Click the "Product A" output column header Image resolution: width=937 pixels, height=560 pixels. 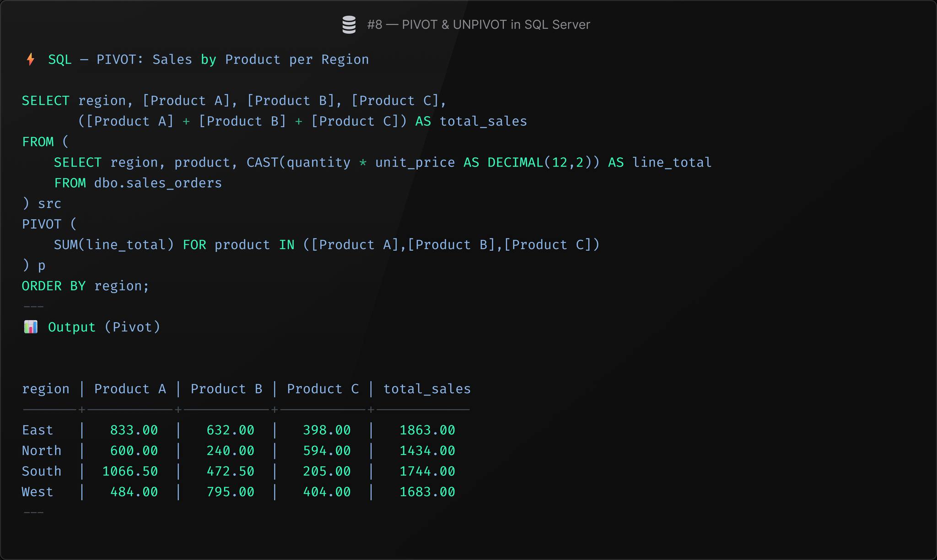pyautogui.click(x=130, y=389)
